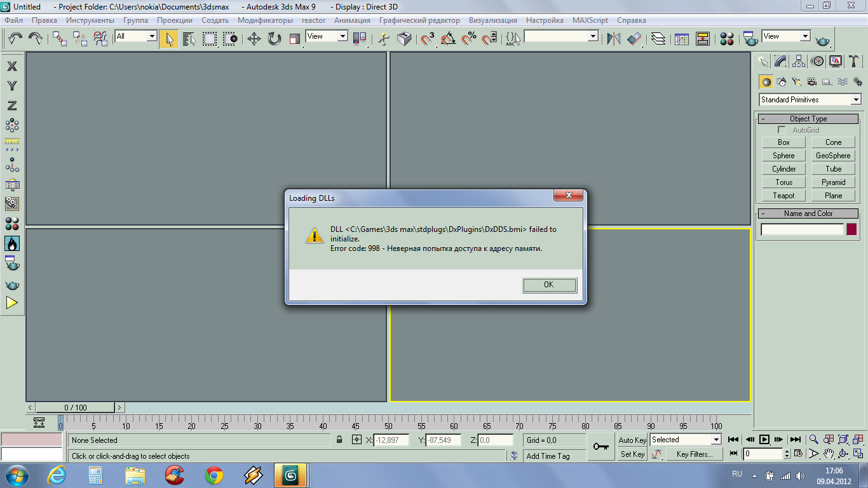The image size is (868, 488).
Task: Open the Анимация menu
Action: tap(352, 20)
